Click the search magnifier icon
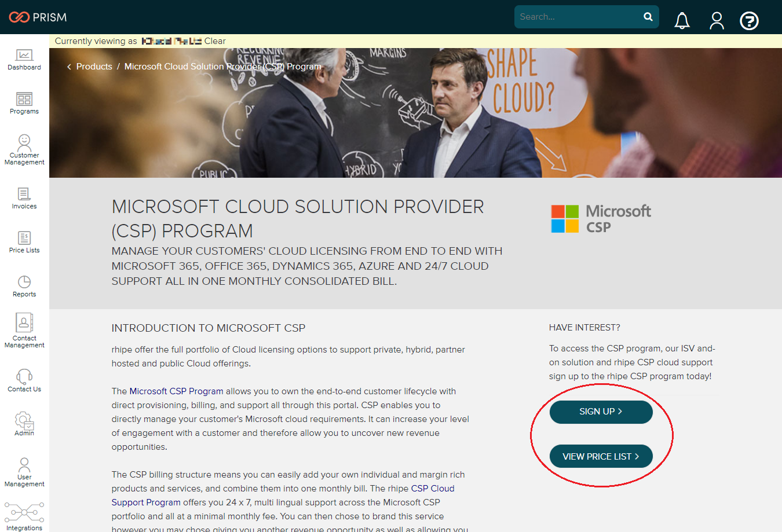The image size is (782, 532). (648, 17)
